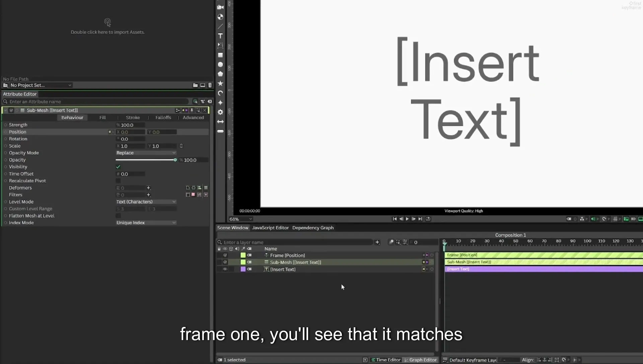Adjust the Opacity slider handle

(175, 160)
